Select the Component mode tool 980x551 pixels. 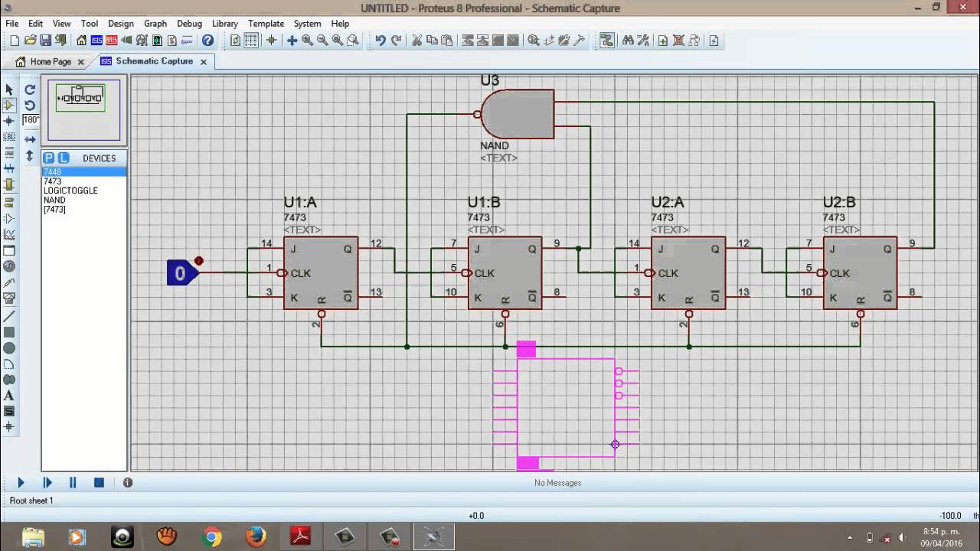click(x=9, y=105)
